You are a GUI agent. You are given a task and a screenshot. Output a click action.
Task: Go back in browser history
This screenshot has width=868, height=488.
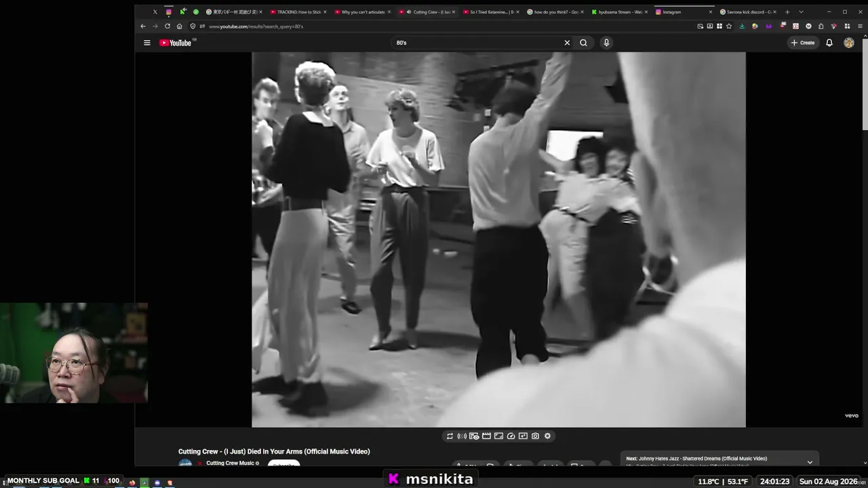click(x=143, y=26)
